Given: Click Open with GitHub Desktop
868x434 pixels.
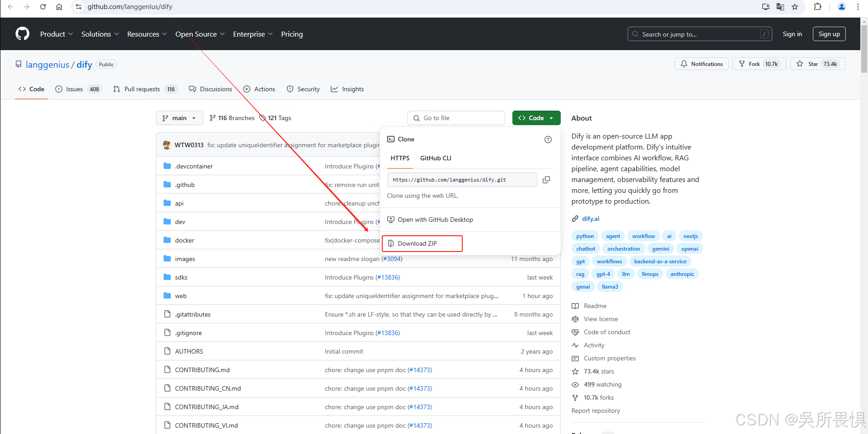Looking at the screenshot, I should 430,219.
